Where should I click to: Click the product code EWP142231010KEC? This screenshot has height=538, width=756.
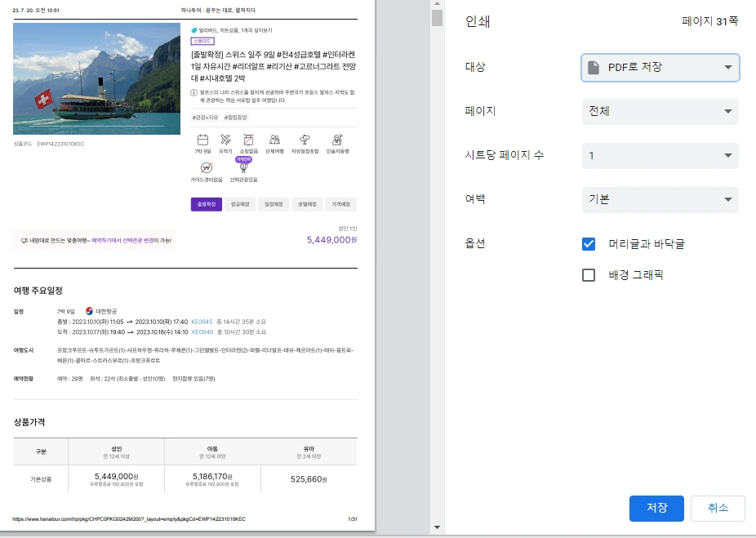tap(60, 145)
